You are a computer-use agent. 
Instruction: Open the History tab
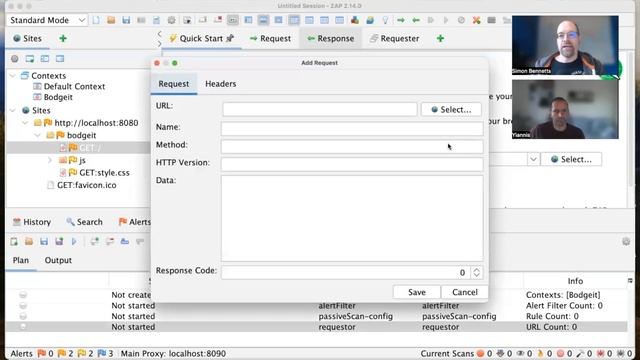pyautogui.click(x=32, y=222)
